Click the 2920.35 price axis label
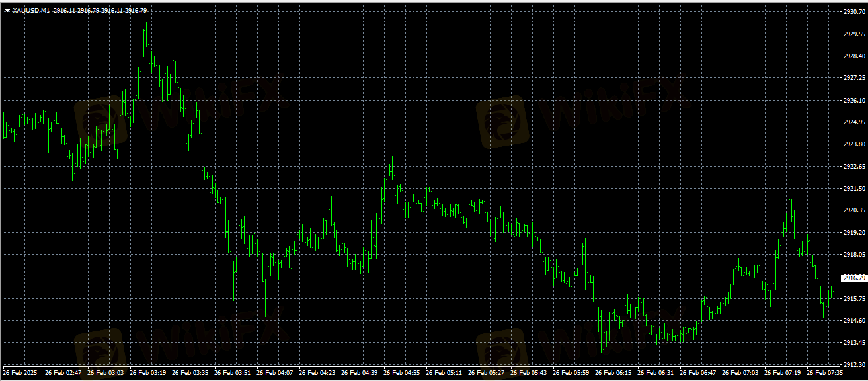Viewport: 868px width, 381px height. pos(853,210)
